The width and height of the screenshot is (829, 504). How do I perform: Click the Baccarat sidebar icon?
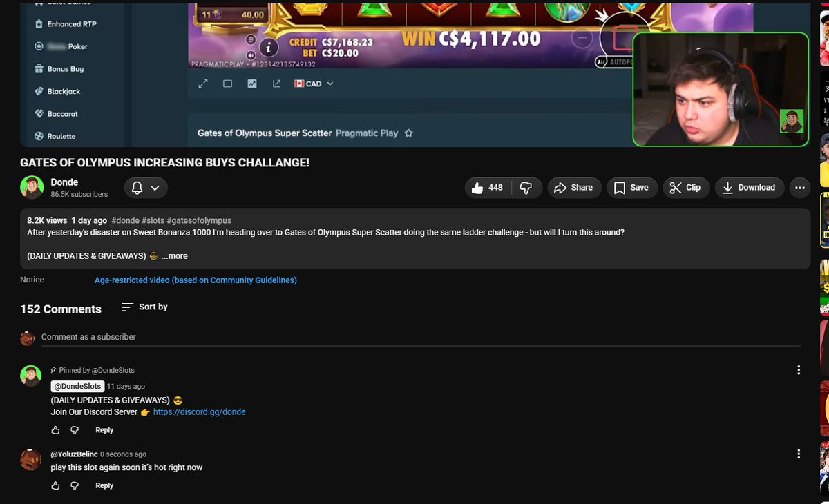(x=39, y=114)
